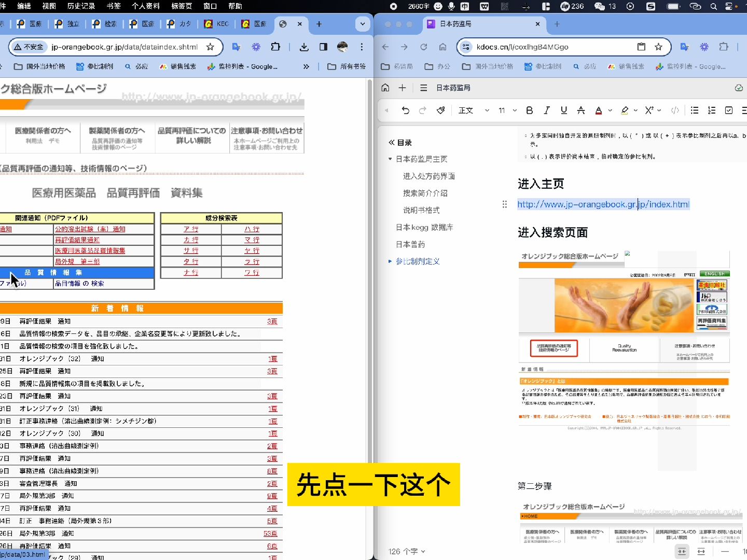Insert a checkbox task list
Viewport: 747px width, 560px height.
(729, 110)
